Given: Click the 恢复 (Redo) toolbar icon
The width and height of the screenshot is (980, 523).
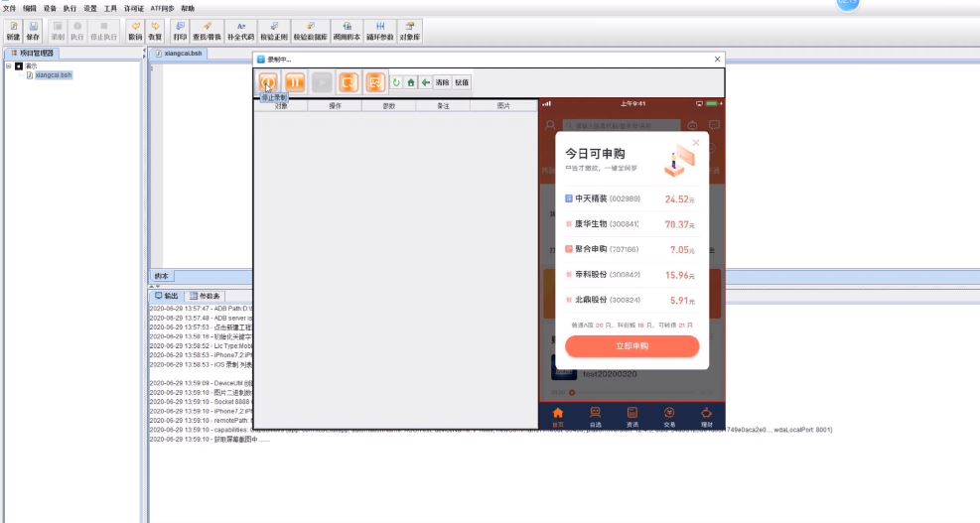Looking at the screenshot, I should pyautogui.click(x=155, y=31).
